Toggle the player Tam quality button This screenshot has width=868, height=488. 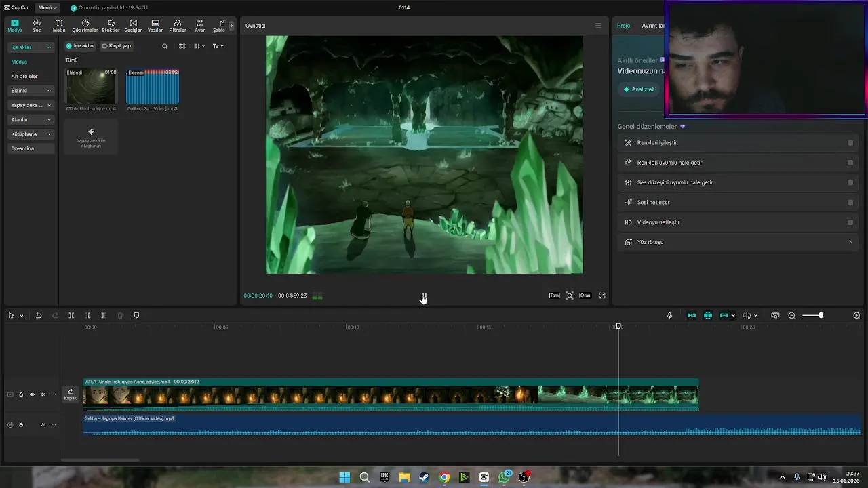click(x=555, y=296)
